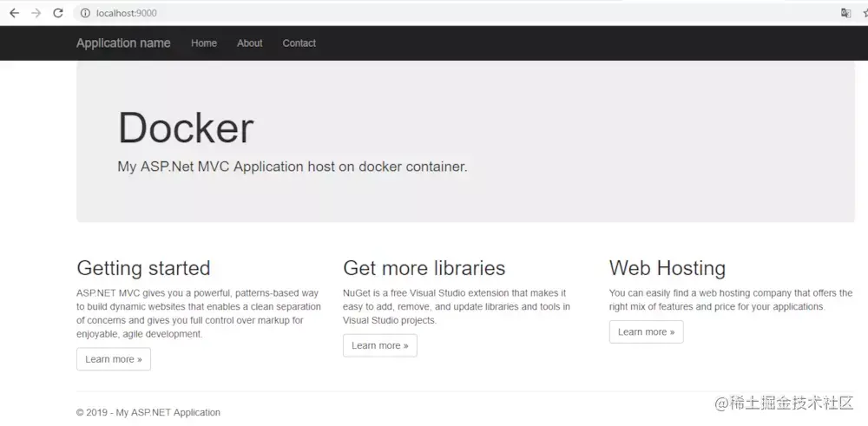868x426 pixels.
Task: Open the Contact page in navbar
Action: [x=299, y=43]
